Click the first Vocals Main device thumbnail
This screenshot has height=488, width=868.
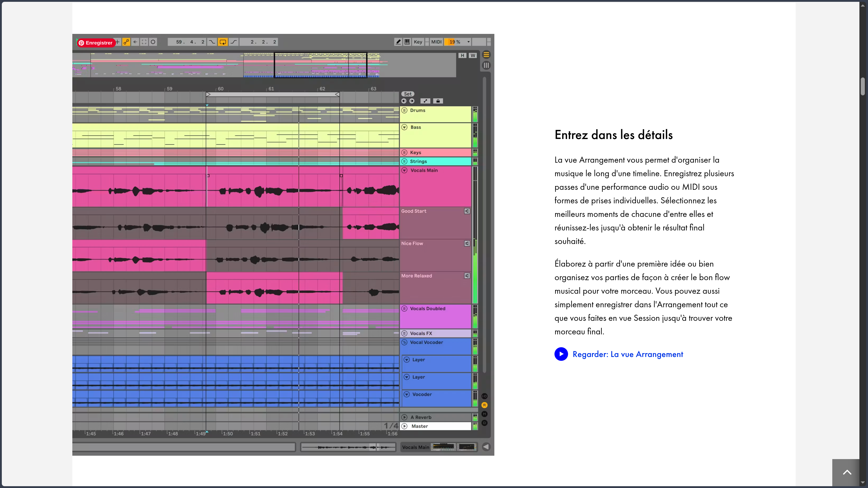443,447
